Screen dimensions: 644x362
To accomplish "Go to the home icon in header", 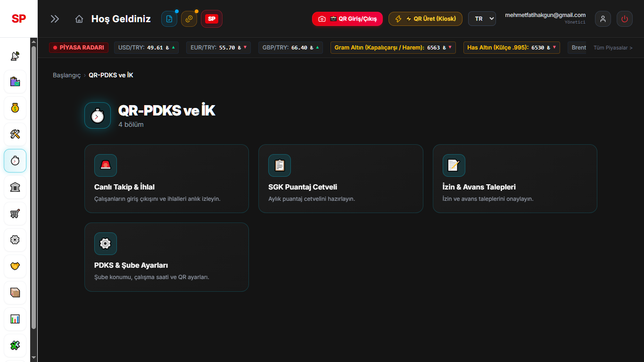I will click(79, 19).
